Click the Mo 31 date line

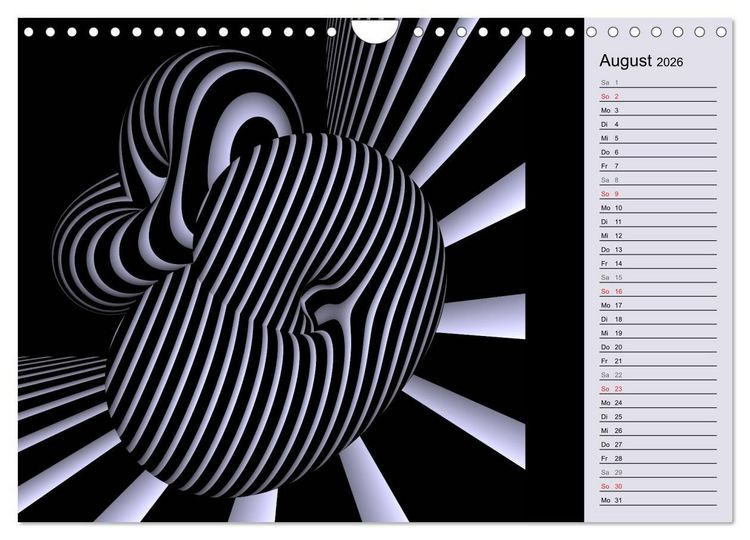click(658, 500)
